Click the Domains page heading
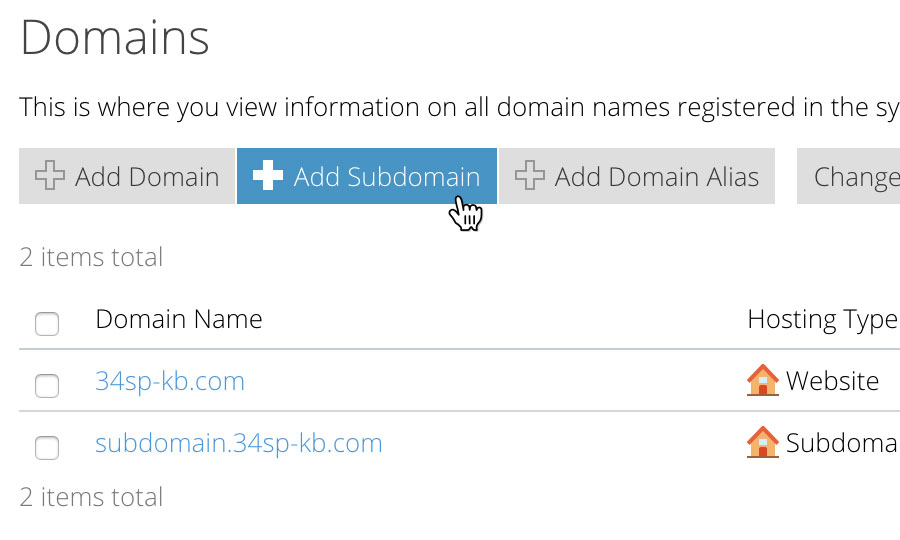Screen dimensions: 900x540 115,38
